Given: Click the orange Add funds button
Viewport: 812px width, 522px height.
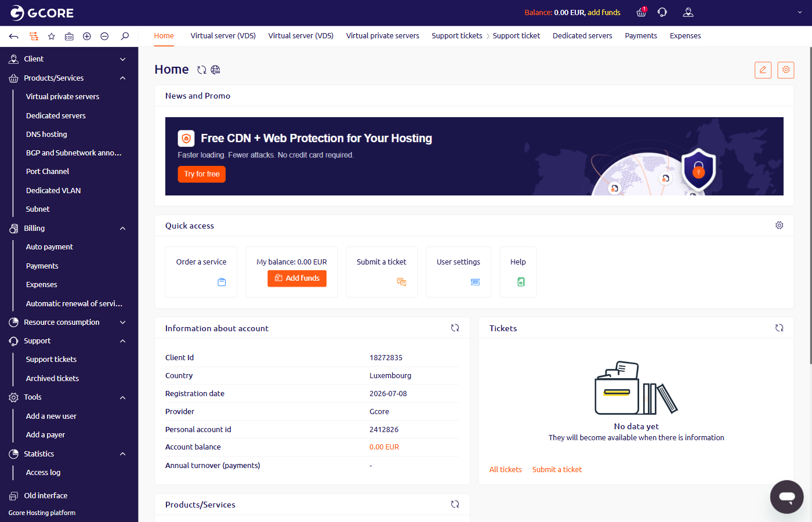Looking at the screenshot, I should point(297,278).
